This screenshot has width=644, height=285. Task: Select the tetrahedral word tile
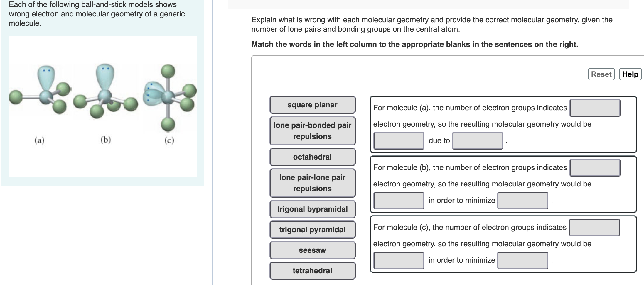(312, 271)
